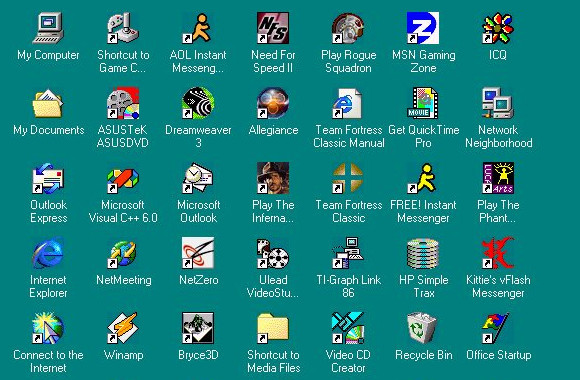Screen dimensions: 580x380
Task: Click the NetZero shortcut icon
Action: click(198, 253)
